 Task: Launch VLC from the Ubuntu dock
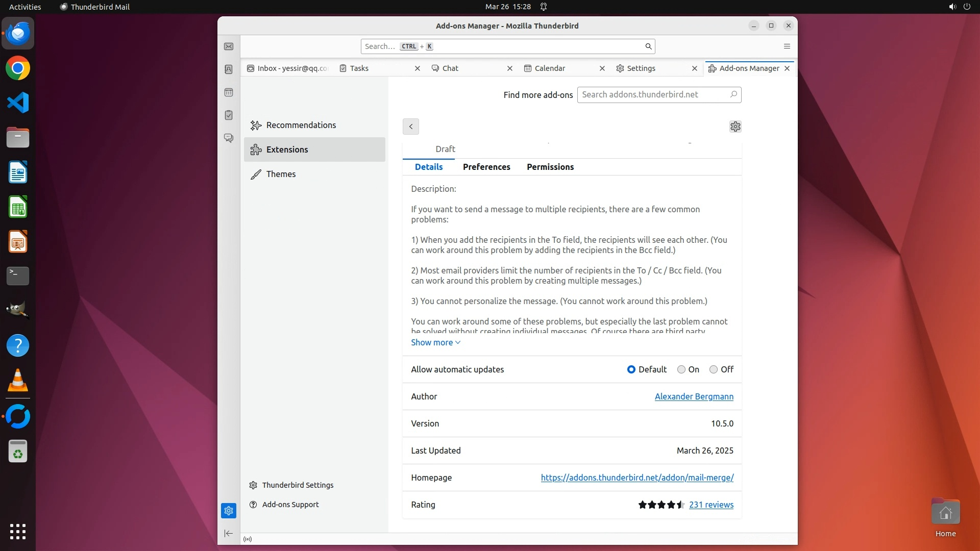coord(18,381)
